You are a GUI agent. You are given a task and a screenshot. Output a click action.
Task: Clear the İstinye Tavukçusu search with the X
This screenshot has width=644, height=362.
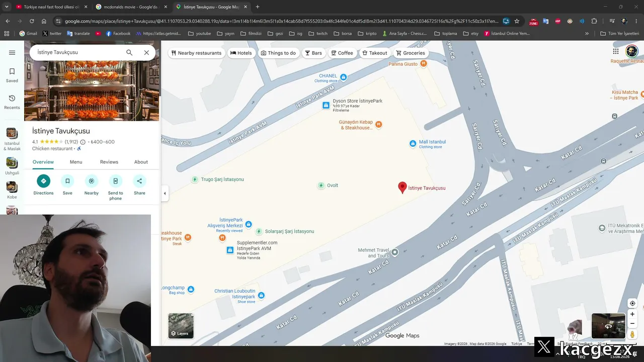146,52
